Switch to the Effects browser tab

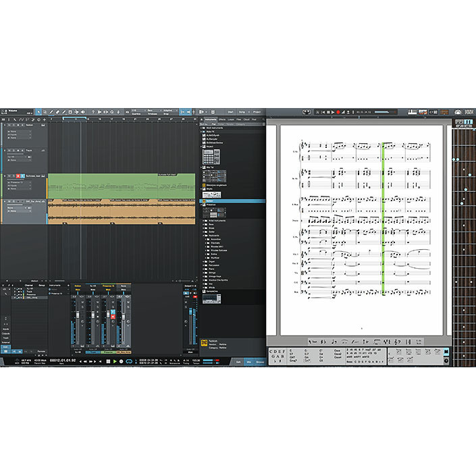pyautogui.click(x=223, y=119)
